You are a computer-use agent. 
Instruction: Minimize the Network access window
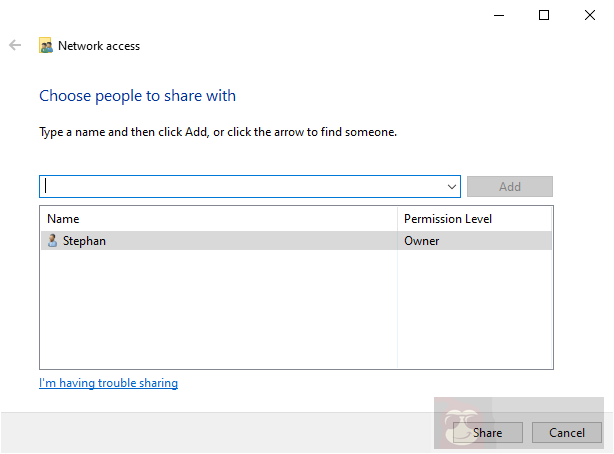498,14
